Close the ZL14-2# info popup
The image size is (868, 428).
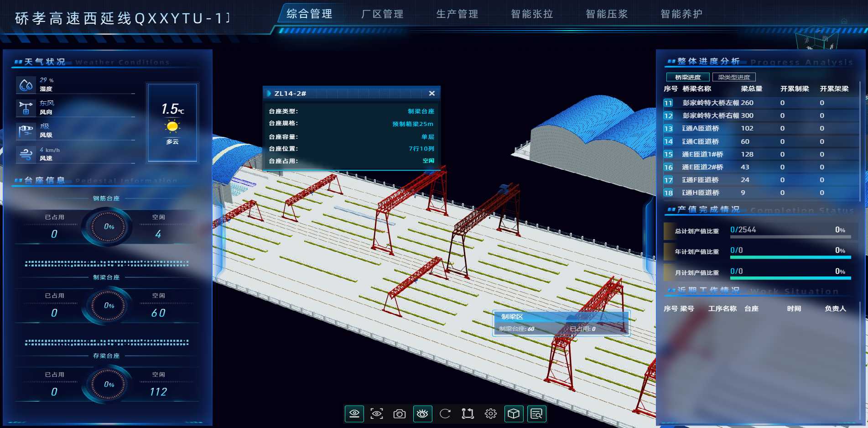[x=431, y=94]
